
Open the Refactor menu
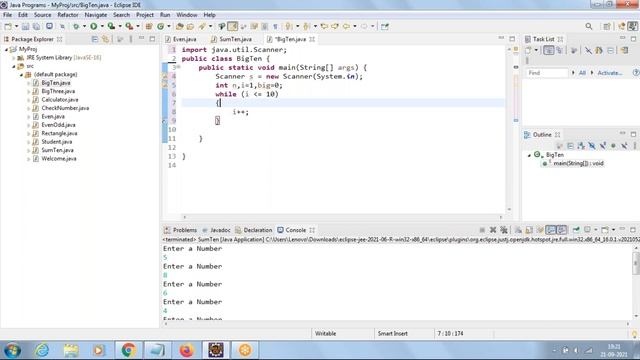[x=68, y=15]
